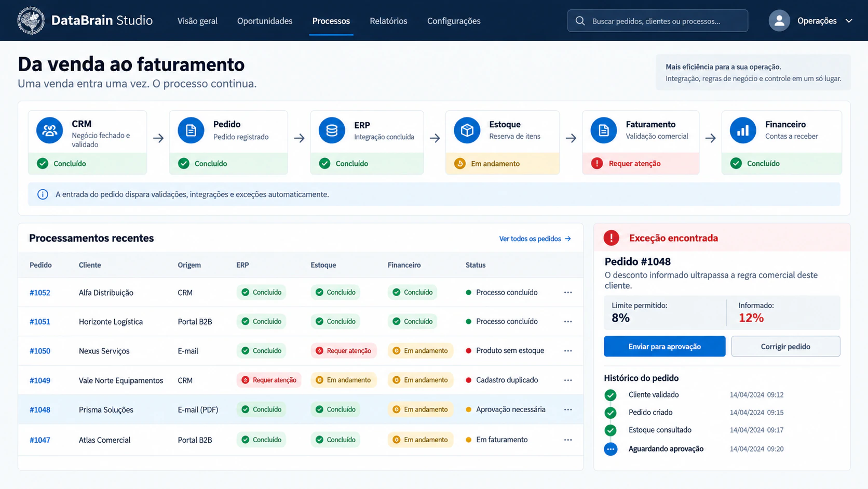This screenshot has height=489, width=868.
Task: Click the CRM Concluído check icon
Action: pyautogui.click(x=43, y=164)
